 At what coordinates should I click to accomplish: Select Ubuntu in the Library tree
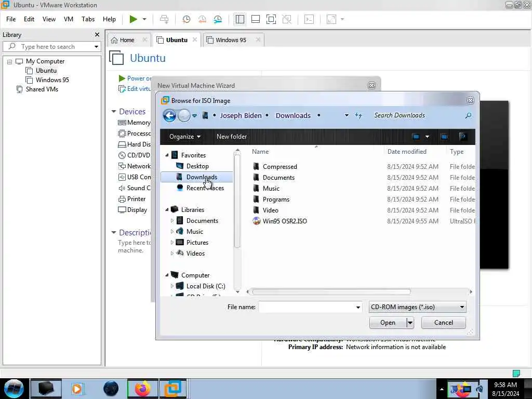click(46, 71)
